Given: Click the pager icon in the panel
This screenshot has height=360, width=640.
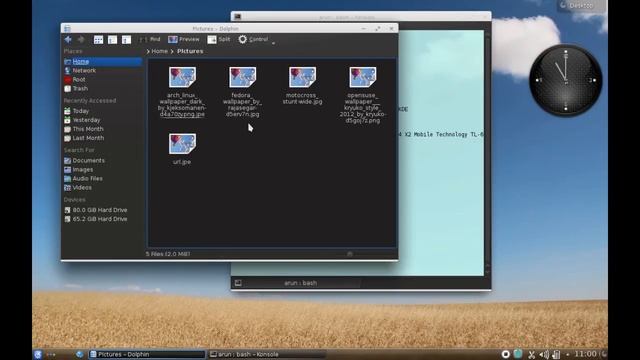Looking at the screenshot, I should coord(51,354).
